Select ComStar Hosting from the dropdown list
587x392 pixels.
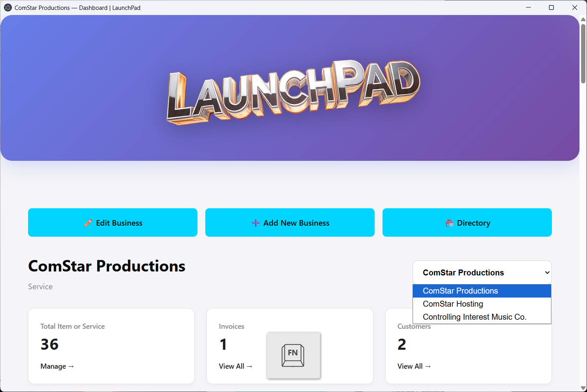453,304
